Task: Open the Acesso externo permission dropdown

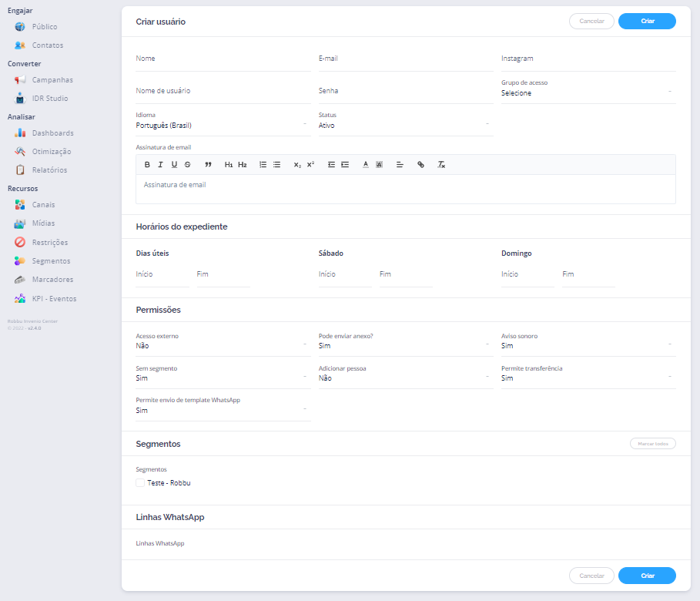Action: pyautogui.click(x=223, y=346)
